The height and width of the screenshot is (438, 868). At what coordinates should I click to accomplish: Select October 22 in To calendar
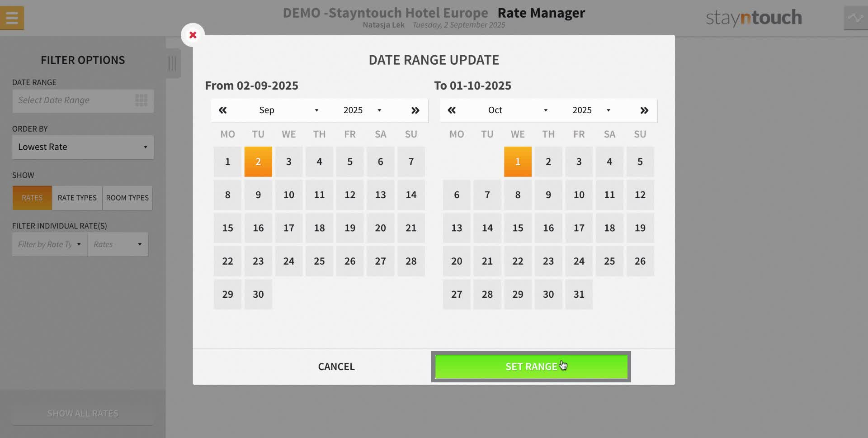click(518, 261)
